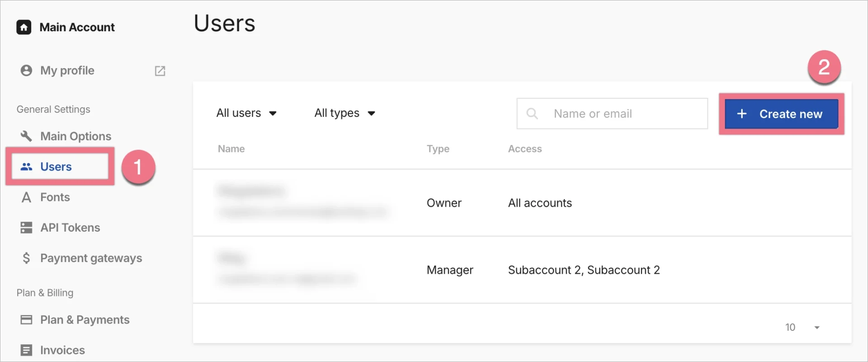This screenshot has width=868, height=362.
Task: Select the Owner type cell
Action: coord(444,203)
